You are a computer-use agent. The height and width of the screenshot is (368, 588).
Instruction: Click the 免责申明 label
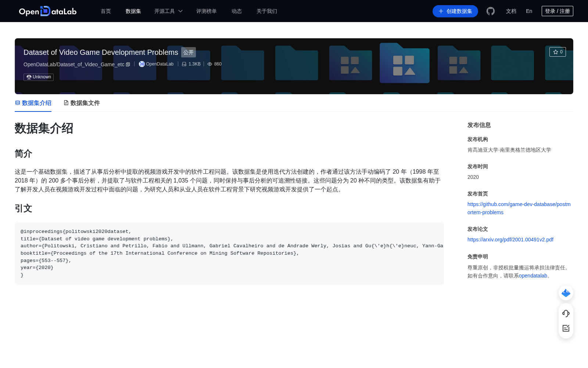coord(478,256)
